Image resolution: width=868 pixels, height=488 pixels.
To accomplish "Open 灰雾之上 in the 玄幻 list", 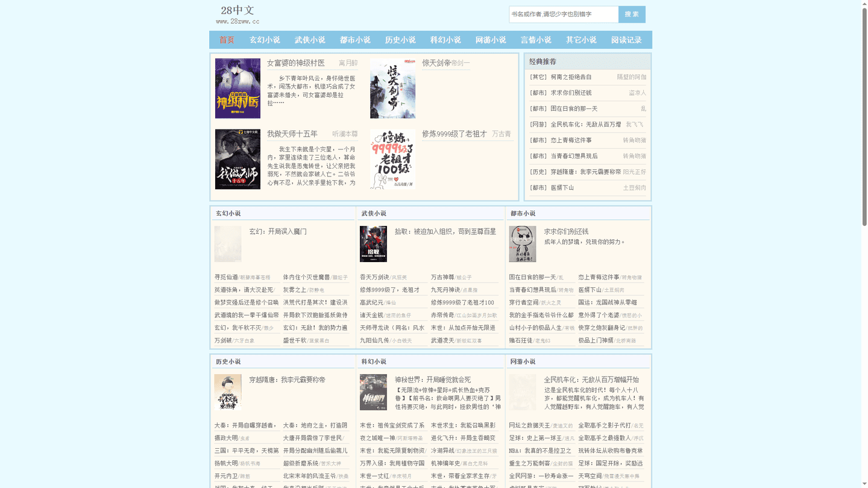I will (x=295, y=290).
